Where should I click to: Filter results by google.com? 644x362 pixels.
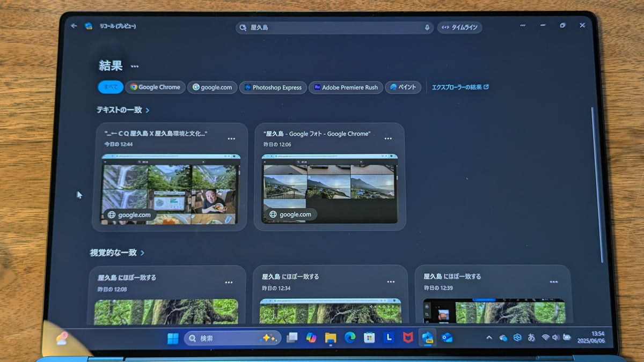(212, 87)
